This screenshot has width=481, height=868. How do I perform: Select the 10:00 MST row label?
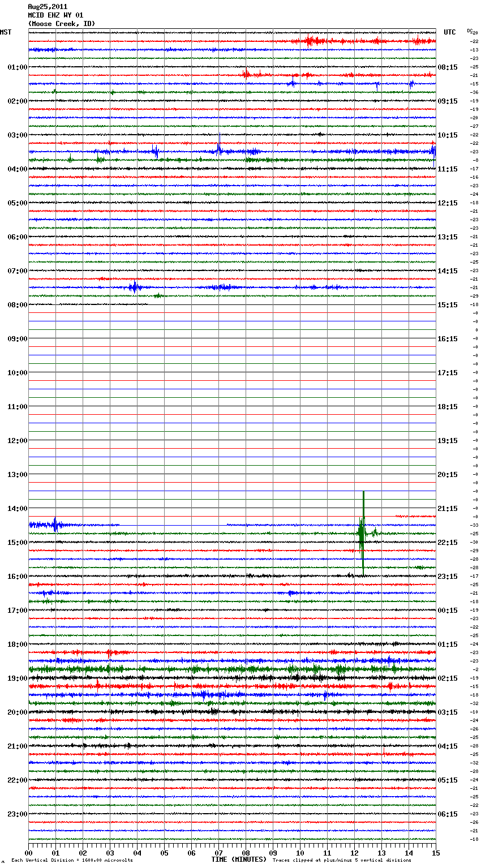pyautogui.click(x=18, y=373)
